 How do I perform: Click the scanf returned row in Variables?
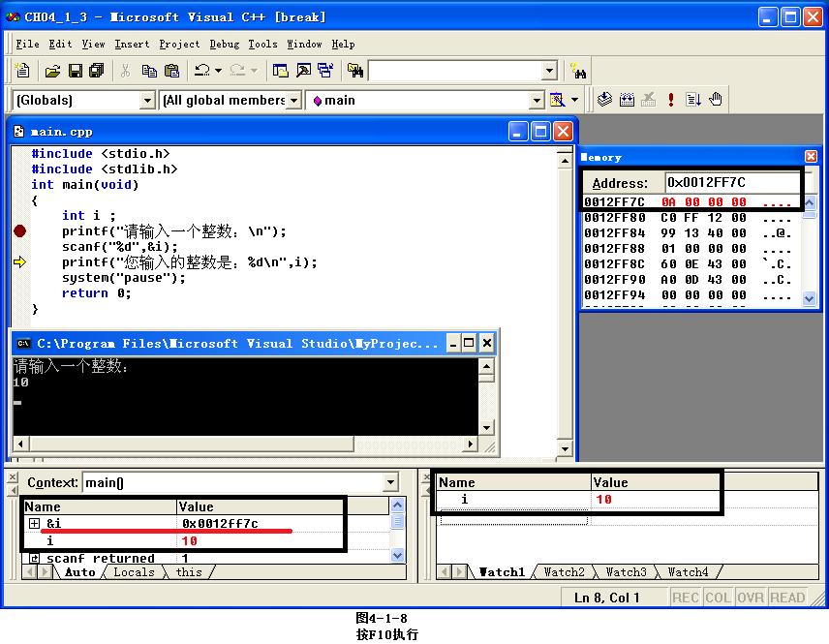point(206,559)
